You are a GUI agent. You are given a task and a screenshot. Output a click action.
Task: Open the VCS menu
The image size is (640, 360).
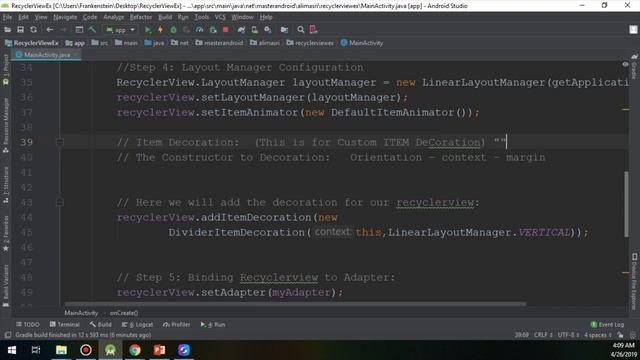tap(220, 17)
